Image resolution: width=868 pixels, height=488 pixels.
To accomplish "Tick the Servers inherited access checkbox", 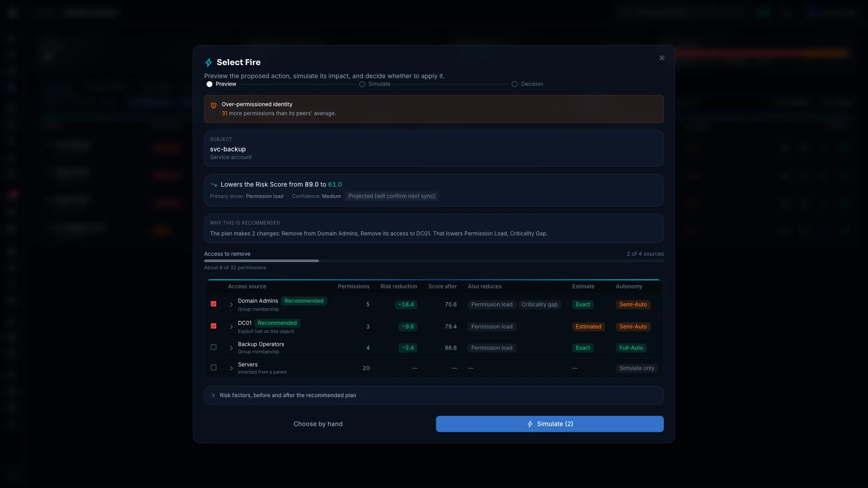I will coord(213,367).
